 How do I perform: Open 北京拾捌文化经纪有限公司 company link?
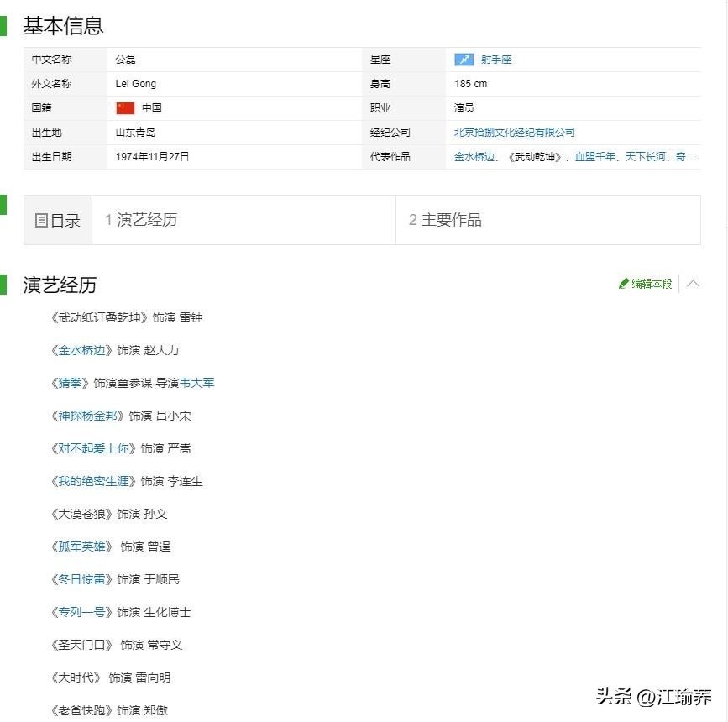514,133
